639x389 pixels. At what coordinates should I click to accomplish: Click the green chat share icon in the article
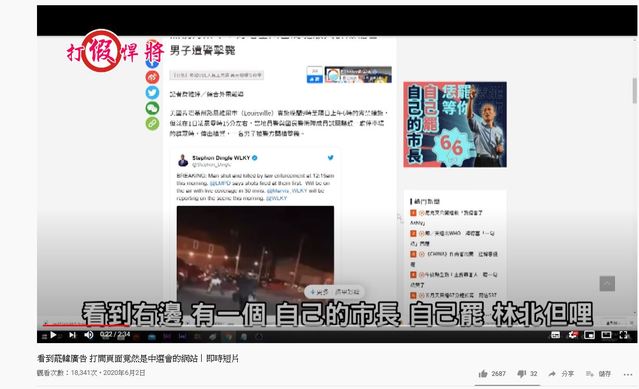click(152, 108)
